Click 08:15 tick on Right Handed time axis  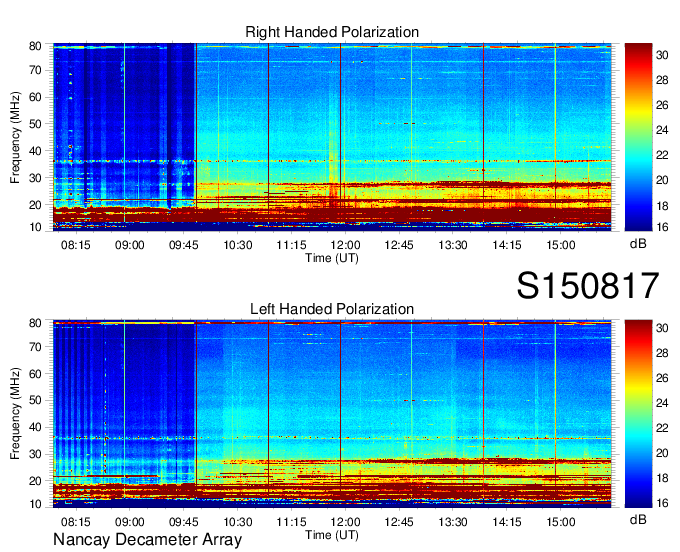pyautogui.click(x=75, y=245)
